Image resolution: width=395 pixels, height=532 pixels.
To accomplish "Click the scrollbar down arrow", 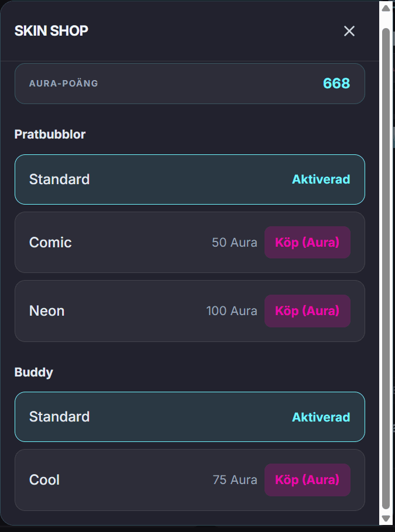I will click(386, 519).
